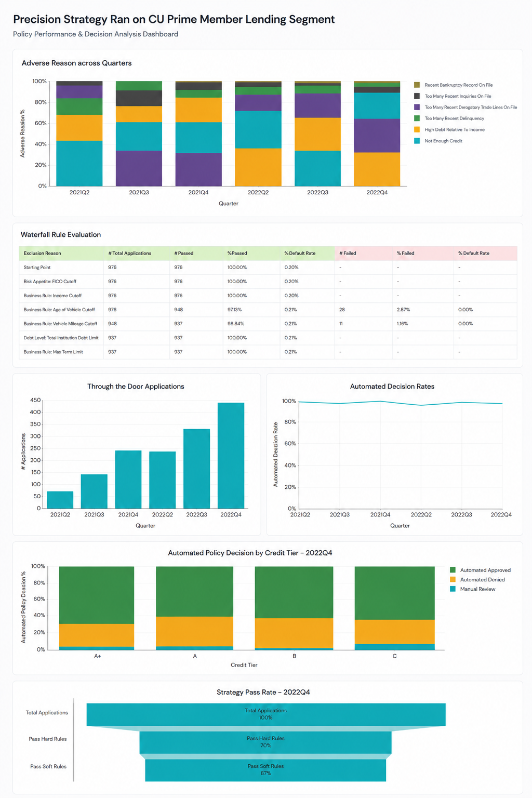Click the Automated Denied legend swatch

point(453,579)
